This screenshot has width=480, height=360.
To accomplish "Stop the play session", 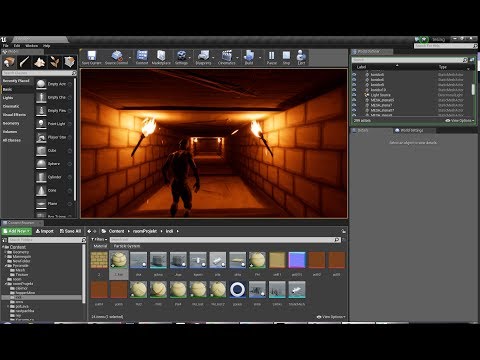I will point(286,56).
